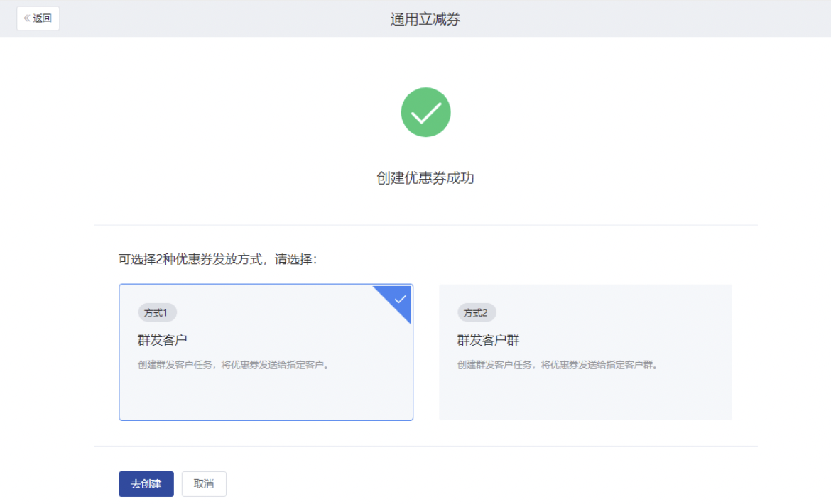This screenshot has height=504, width=831.
Task: Click the 创建优惠券成功 success message
Action: tap(425, 178)
